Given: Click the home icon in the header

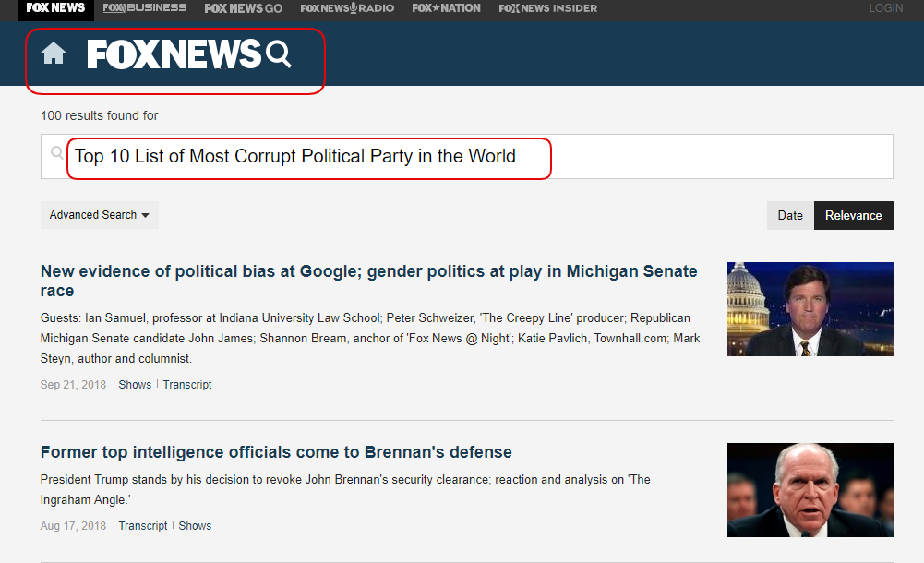Looking at the screenshot, I should click(53, 53).
